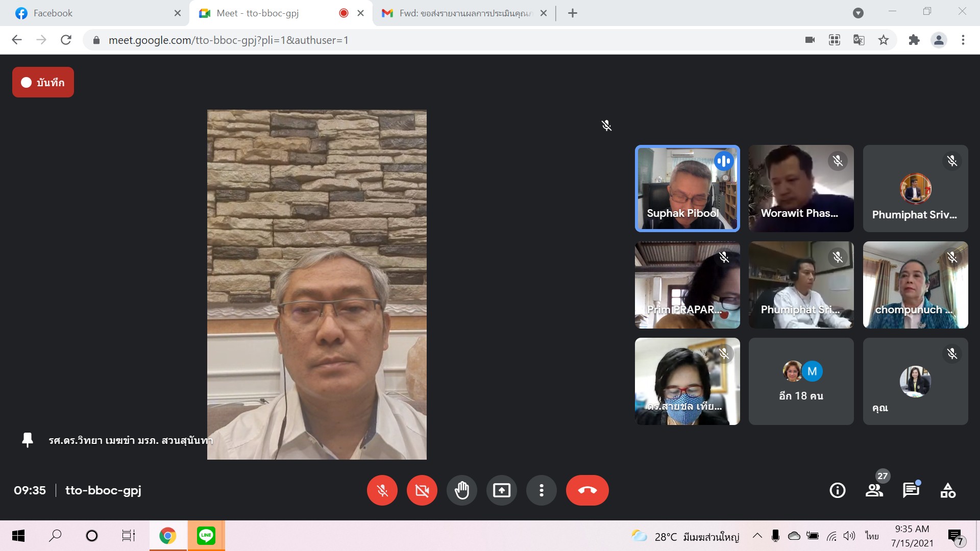Open the more options three-dot menu

tap(541, 490)
